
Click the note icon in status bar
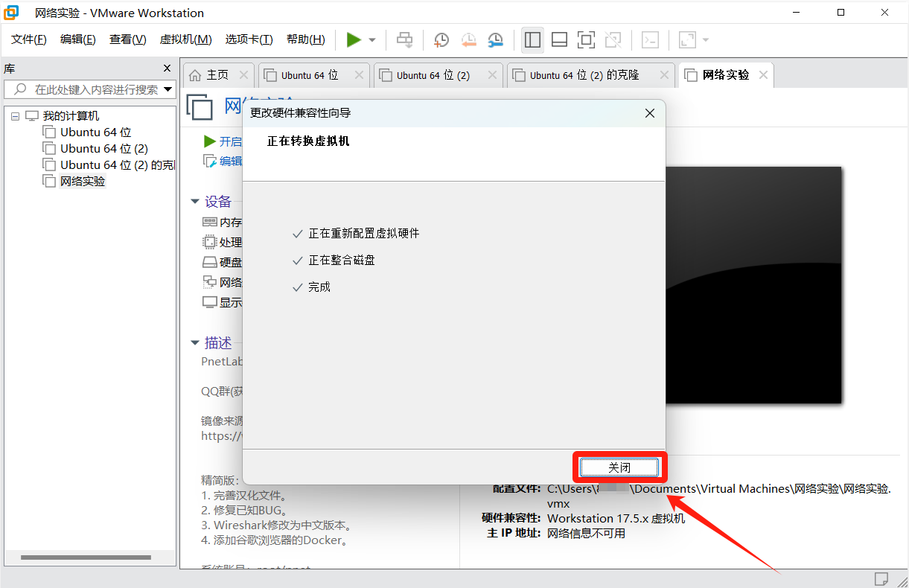click(881, 578)
